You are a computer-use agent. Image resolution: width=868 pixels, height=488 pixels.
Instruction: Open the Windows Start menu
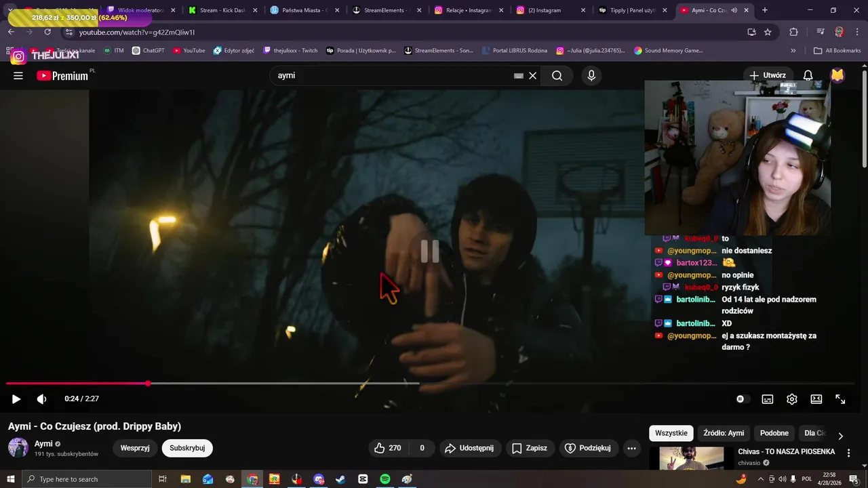point(10,479)
